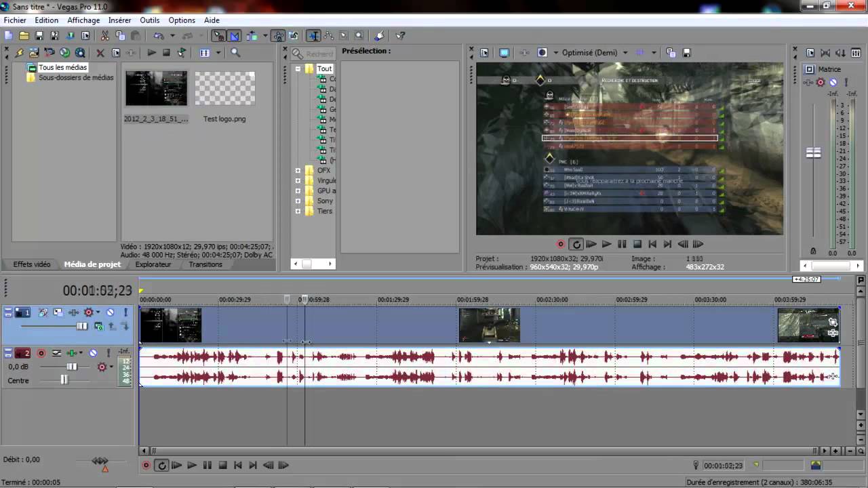Open the What's This help pointer
Image resolution: width=868 pixels, height=488 pixels.
pos(400,35)
